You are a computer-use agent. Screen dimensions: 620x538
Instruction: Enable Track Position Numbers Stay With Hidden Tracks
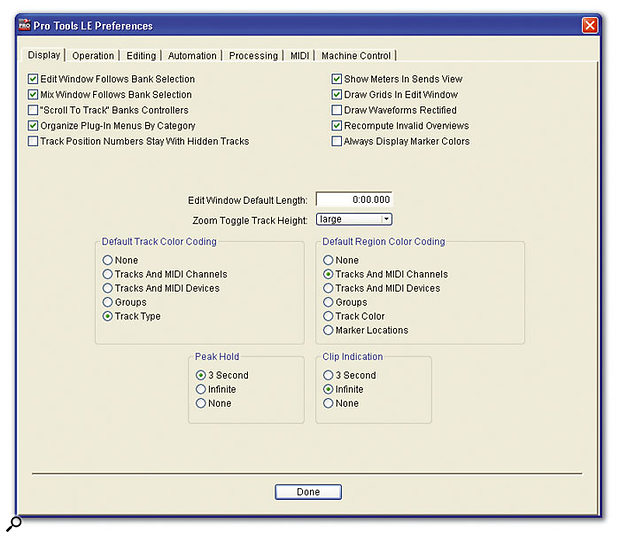pos(33,141)
